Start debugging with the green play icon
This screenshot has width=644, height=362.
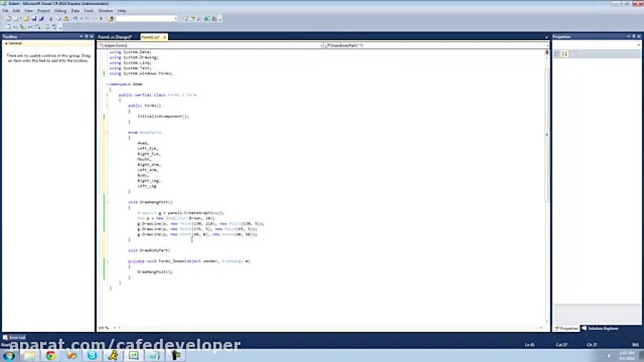coord(101,19)
